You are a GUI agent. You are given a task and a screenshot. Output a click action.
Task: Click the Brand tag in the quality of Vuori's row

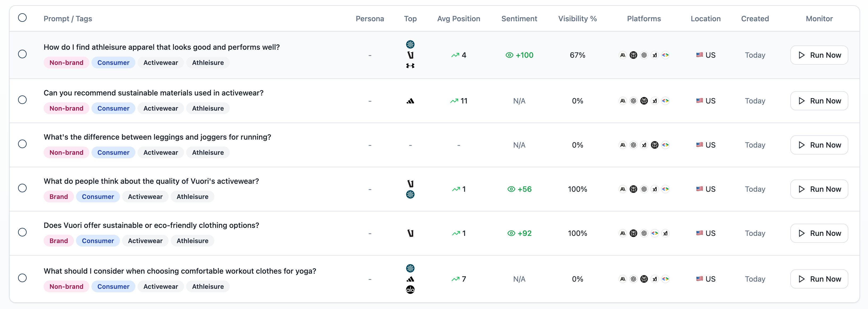[x=59, y=197]
